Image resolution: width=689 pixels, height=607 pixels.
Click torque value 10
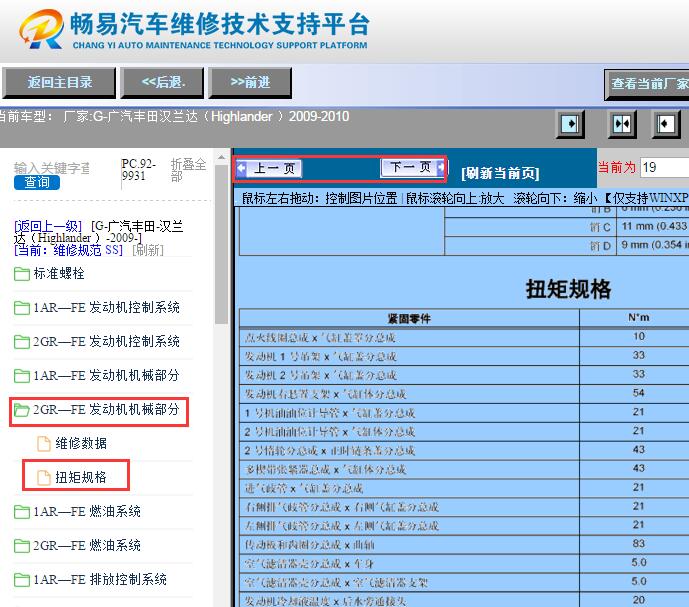click(x=638, y=336)
